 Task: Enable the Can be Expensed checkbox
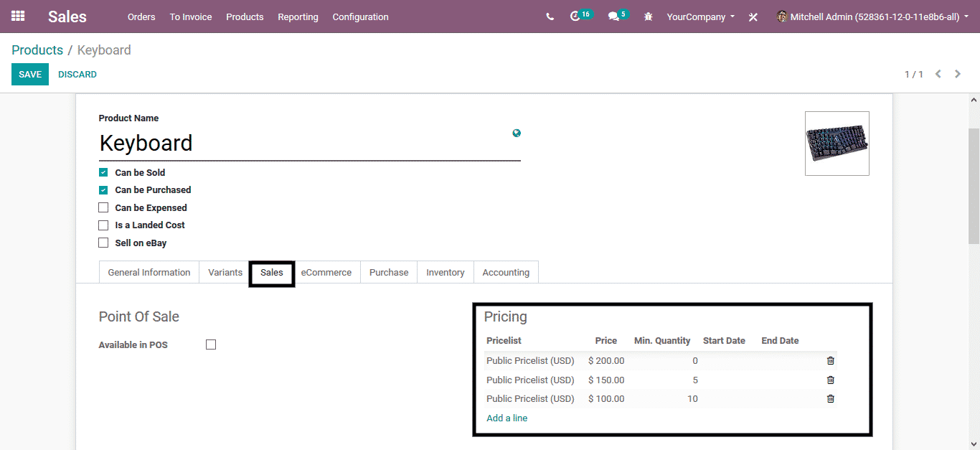coord(103,207)
